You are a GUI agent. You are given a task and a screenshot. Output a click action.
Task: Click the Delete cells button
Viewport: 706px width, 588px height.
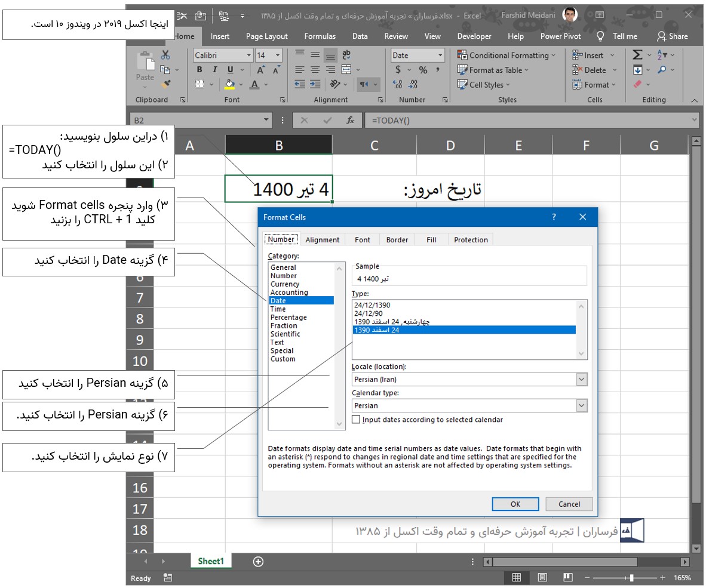(x=590, y=70)
